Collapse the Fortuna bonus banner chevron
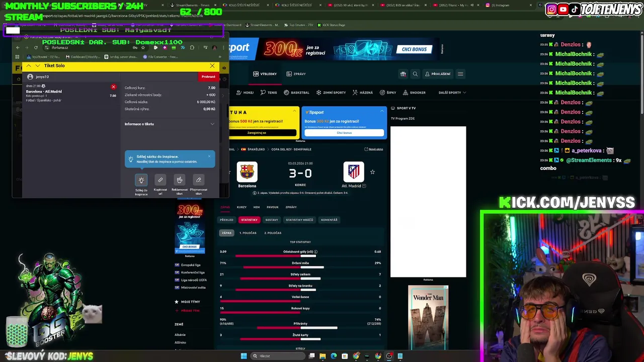This screenshot has width=644, height=362. point(295,111)
